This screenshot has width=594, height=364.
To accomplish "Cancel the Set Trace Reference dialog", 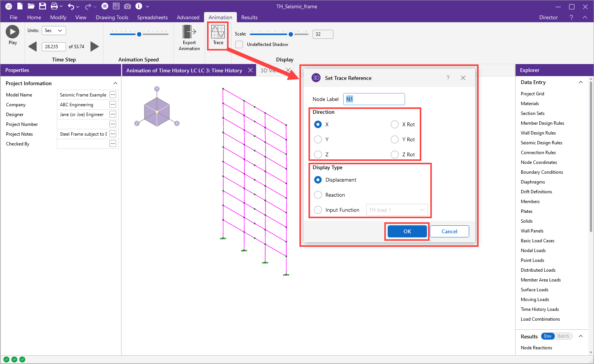I will 449,231.
